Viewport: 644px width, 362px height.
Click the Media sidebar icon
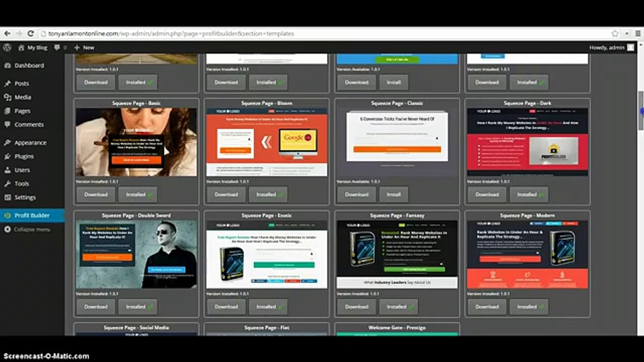(7, 97)
